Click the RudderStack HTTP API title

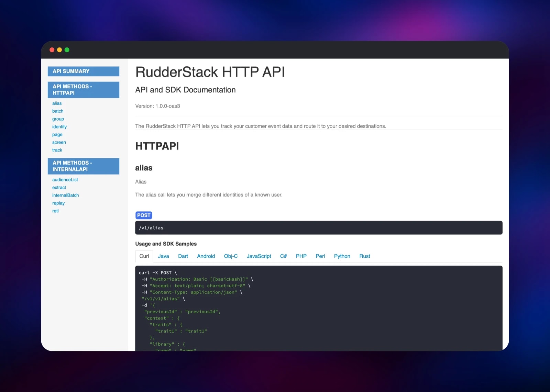(x=210, y=72)
